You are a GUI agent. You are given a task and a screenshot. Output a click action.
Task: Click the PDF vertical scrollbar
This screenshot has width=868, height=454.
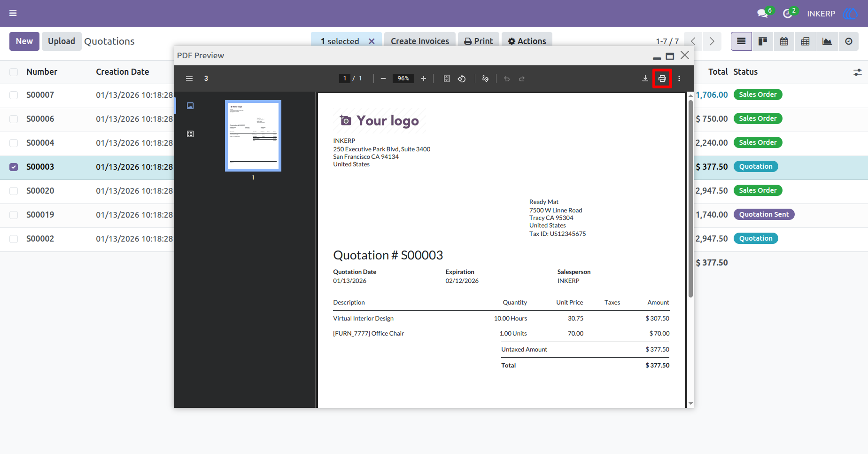(x=690, y=199)
